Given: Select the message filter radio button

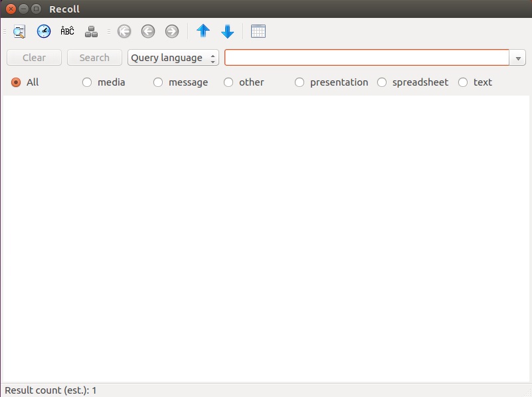Looking at the screenshot, I should tap(158, 82).
